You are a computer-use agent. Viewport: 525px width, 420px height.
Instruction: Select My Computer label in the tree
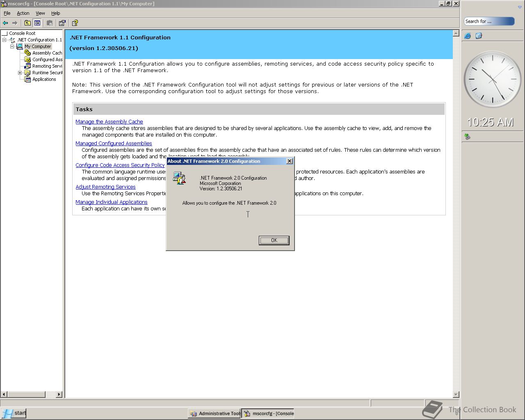(x=38, y=46)
